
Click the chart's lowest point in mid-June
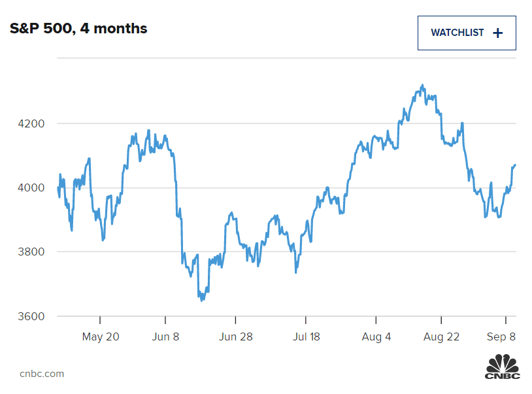pyautogui.click(x=202, y=301)
